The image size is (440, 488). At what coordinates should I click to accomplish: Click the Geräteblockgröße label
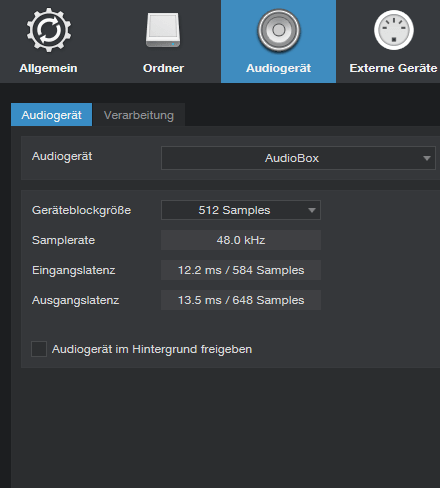pyautogui.click(x=81, y=210)
